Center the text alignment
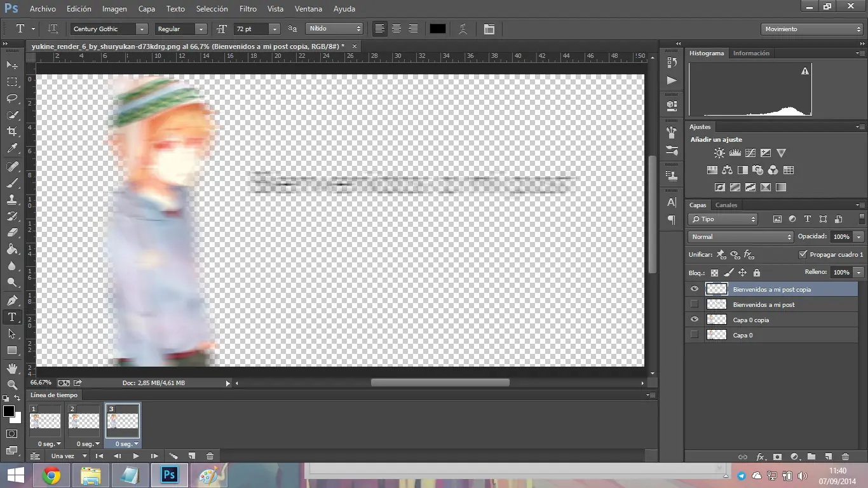This screenshot has width=868, height=488. tap(397, 29)
